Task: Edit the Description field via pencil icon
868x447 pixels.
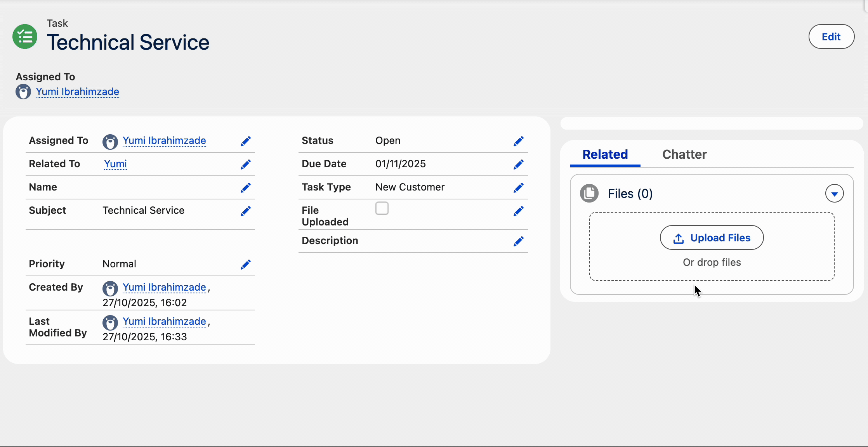Action: point(518,241)
